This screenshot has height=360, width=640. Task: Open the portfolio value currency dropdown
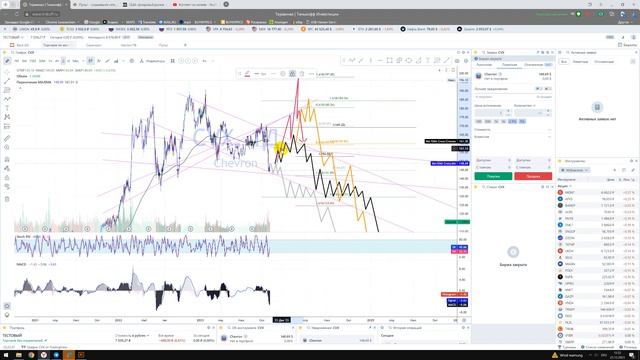132,336
